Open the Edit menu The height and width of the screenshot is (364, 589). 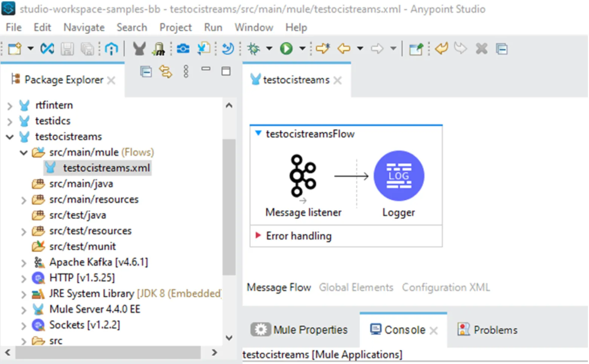click(x=42, y=28)
